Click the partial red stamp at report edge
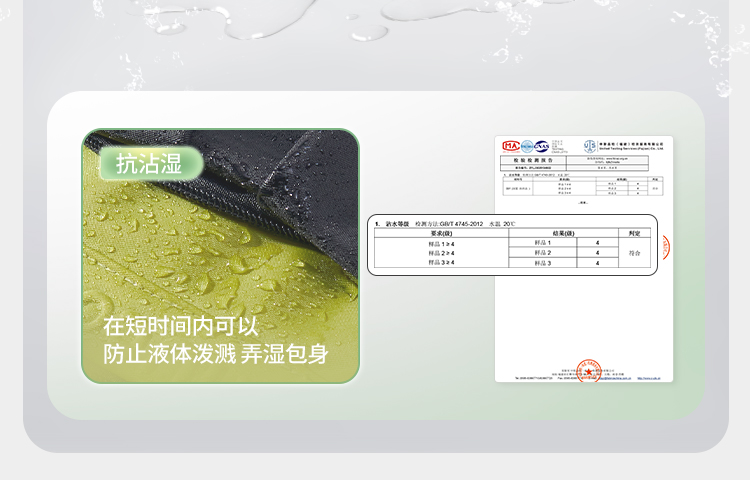 [x=666, y=248]
